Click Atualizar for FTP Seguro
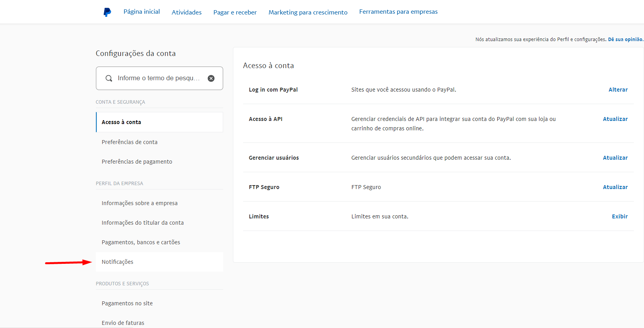This screenshot has height=328, width=644. (x=615, y=187)
